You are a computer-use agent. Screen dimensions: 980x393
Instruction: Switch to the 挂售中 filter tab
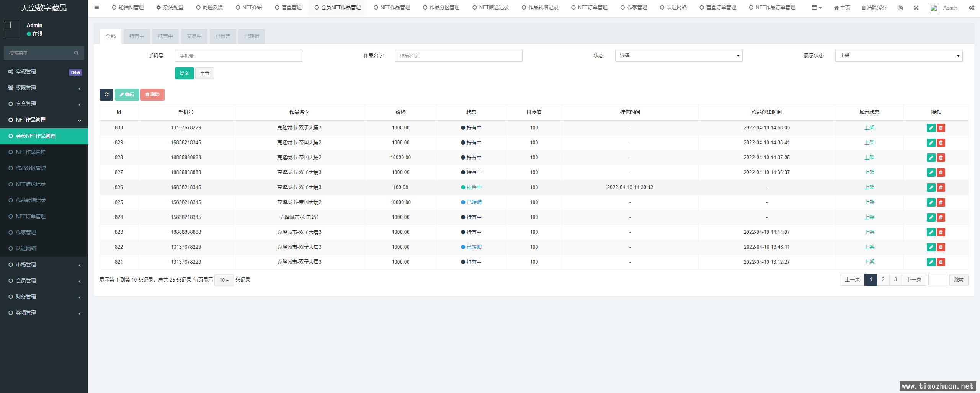point(165,36)
